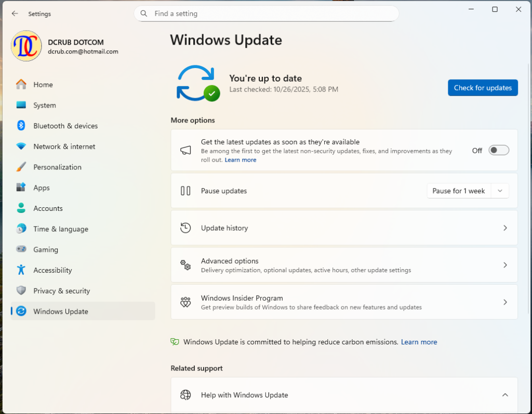532x414 pixels.
Task: Click the Windows Update sidebar label
Action: (61, 312)
